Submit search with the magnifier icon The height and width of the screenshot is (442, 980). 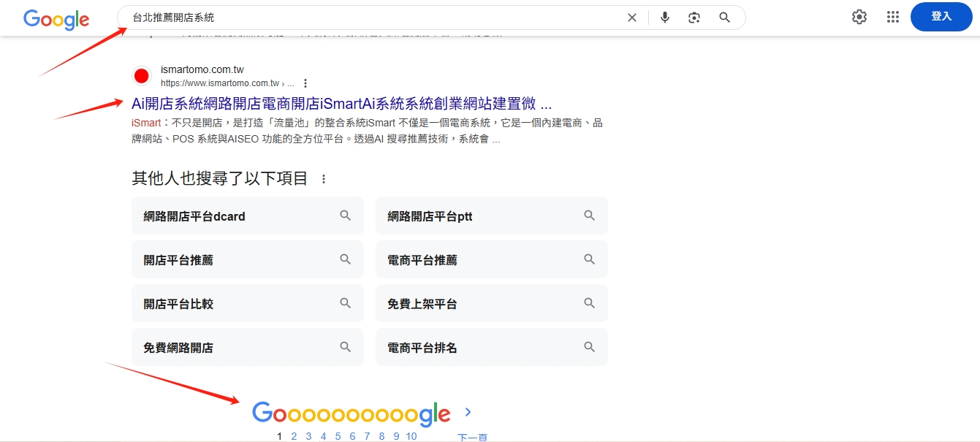point(724,18)
